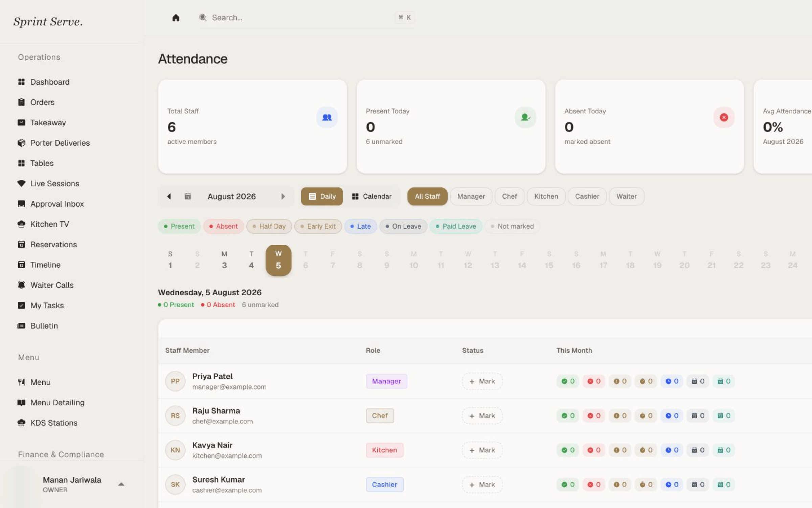Click the Paid Leave legend chip
Viewport: 812px width, 508px height.
pyautogui.click(x=456, y=226)
